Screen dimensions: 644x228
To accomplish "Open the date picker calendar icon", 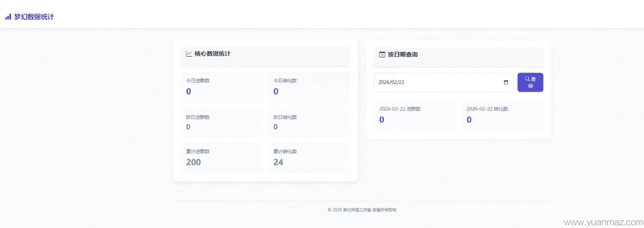I will 506,83.
